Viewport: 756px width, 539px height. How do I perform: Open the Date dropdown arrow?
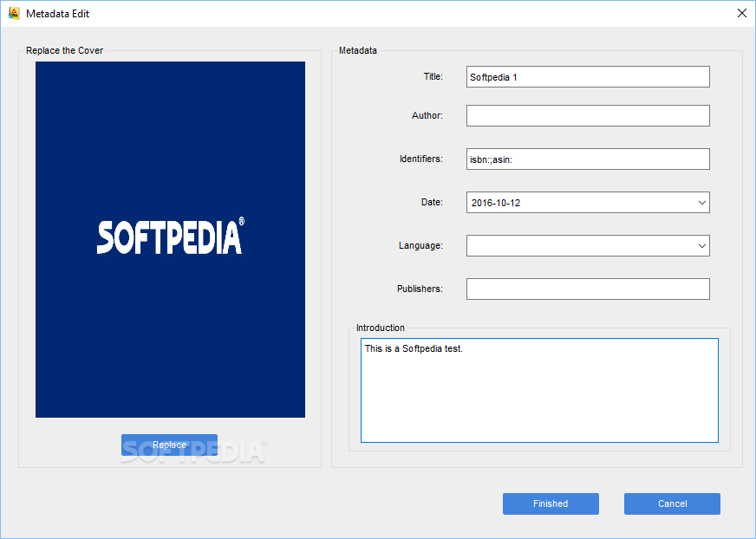click(x=702, y=203)
